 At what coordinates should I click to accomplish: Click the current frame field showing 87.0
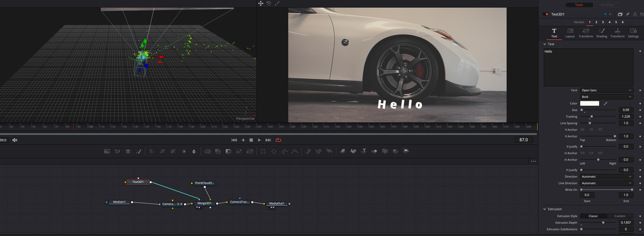point(524,140)
